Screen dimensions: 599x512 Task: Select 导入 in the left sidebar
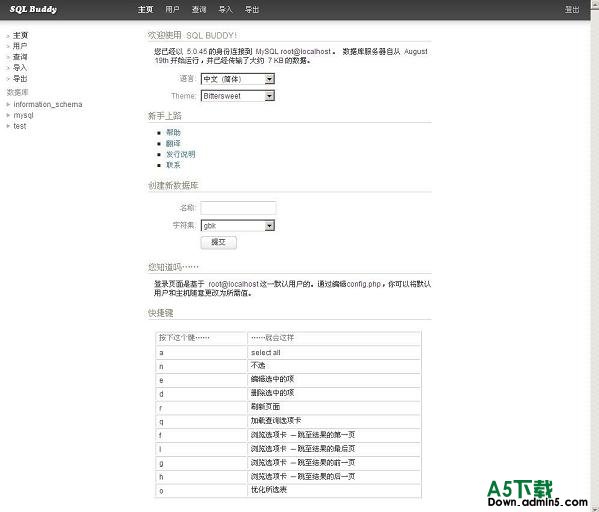tap(20, 68)
